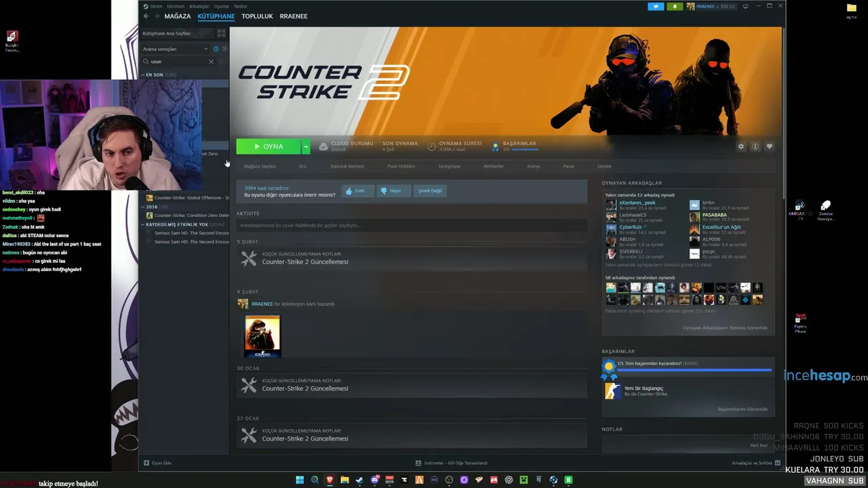Recommend game with Evet button
The width and height of the screenshot is (868, 488).
coord(357,190)
